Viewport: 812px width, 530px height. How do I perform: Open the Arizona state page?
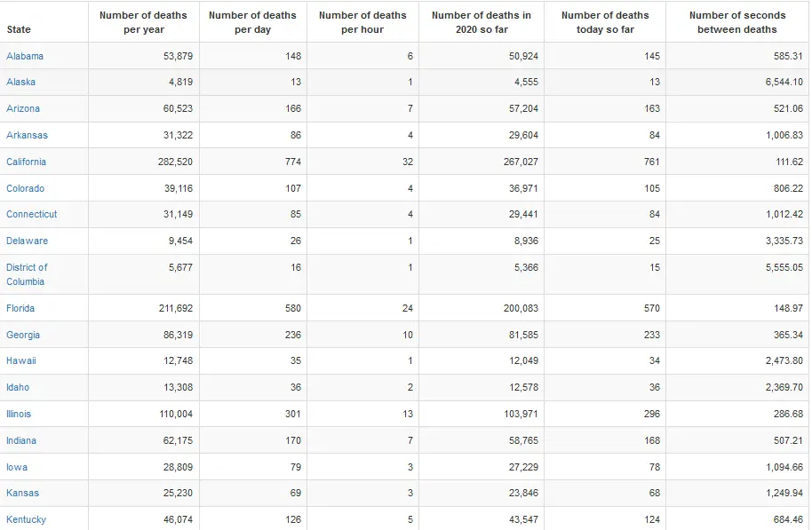[x=23, y=108]
